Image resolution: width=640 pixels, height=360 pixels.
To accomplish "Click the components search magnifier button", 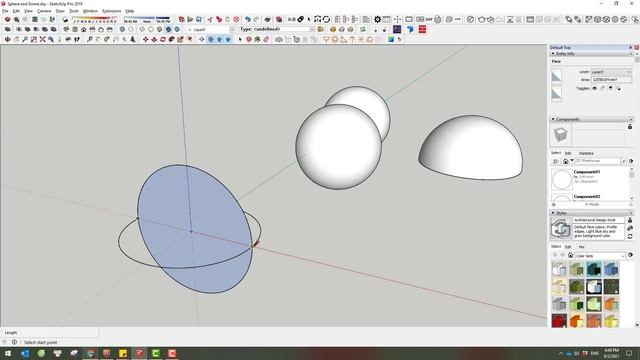I will (x=624, y=161).
